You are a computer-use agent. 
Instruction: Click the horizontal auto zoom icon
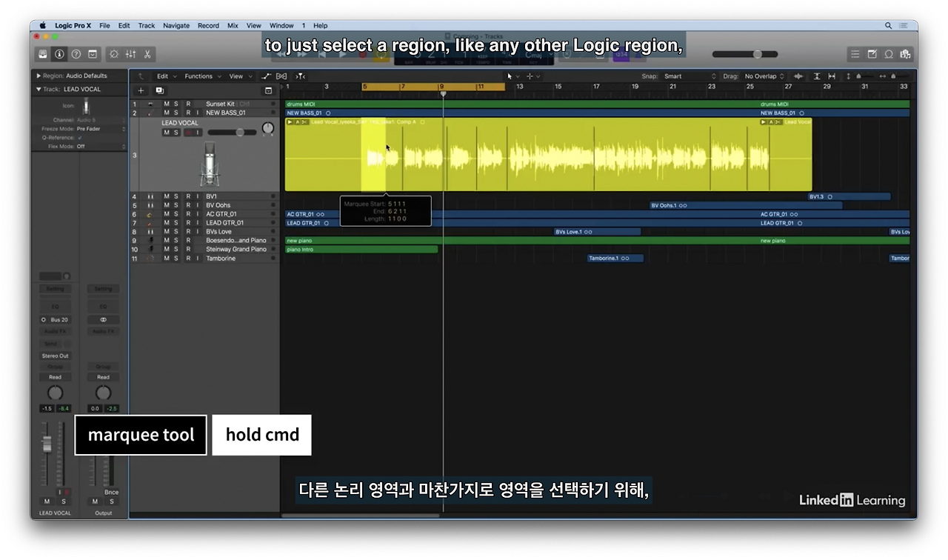pyautogui.click(x=832, y=76)
